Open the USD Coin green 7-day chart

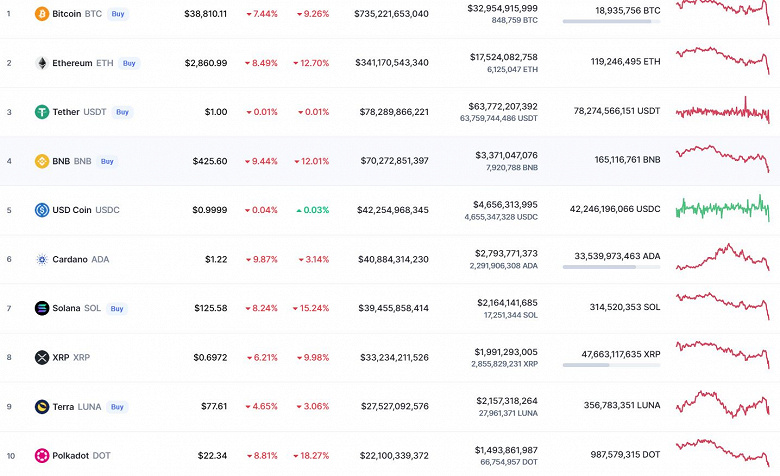(724, 208)
